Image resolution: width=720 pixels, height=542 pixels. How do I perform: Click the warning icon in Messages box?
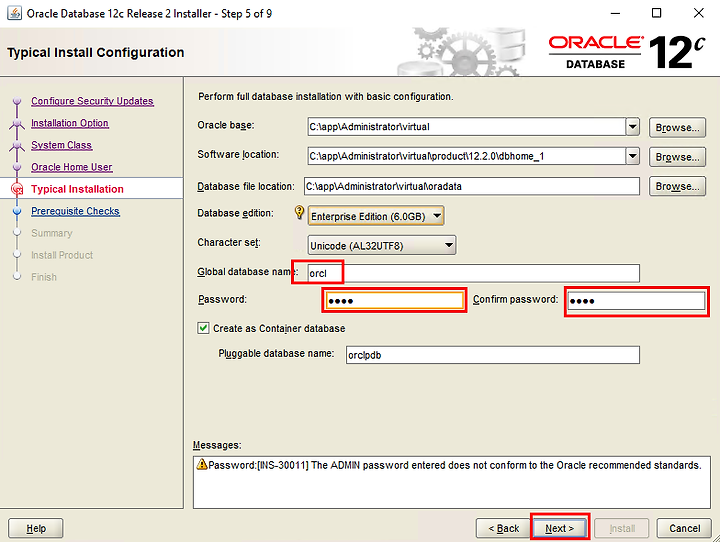click(x=202, y=464)
